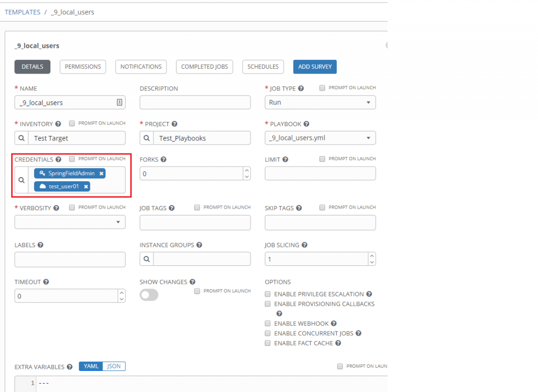This screenshot has width=538, height=392.
Task: Click the Instance Groups search magnifier icon
Action: tap(147, 259)
